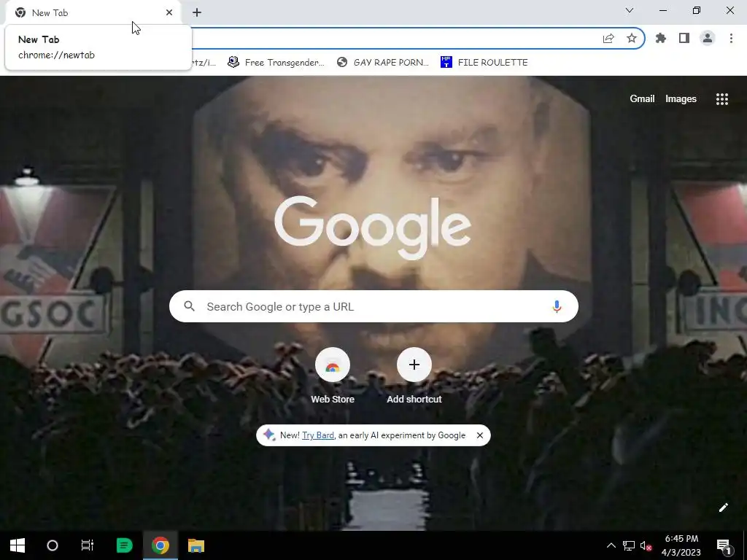Open the FILE ROULETTE bookmark
Image resolution: width=747 pixels, height=560 pixels.
[x=484, y=63]
